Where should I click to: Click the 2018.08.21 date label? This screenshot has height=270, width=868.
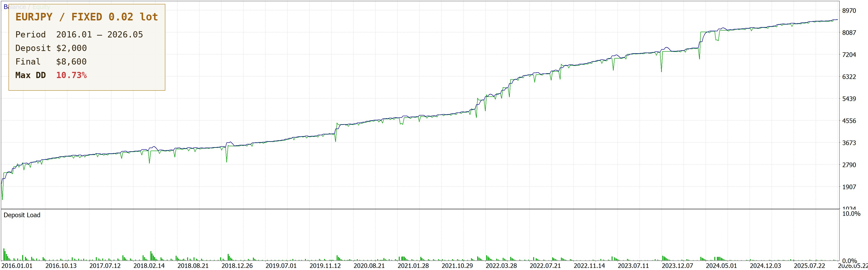point(193,266)
